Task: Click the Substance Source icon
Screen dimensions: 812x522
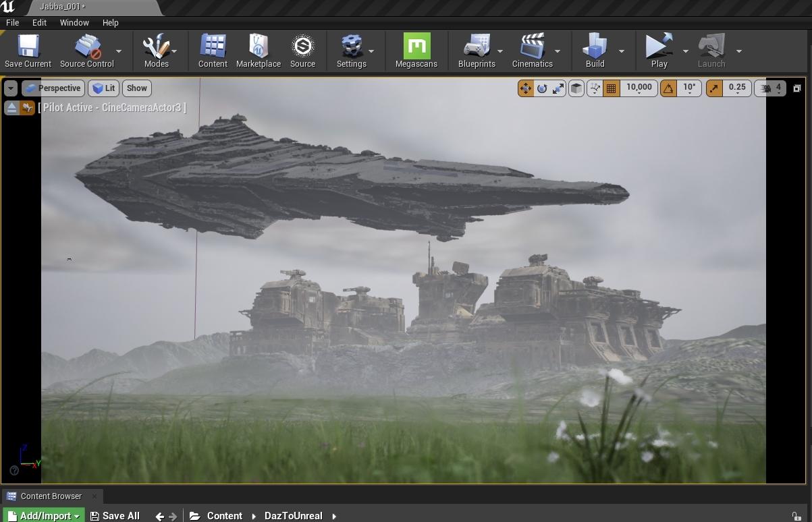Action: (x=302, y=51)
